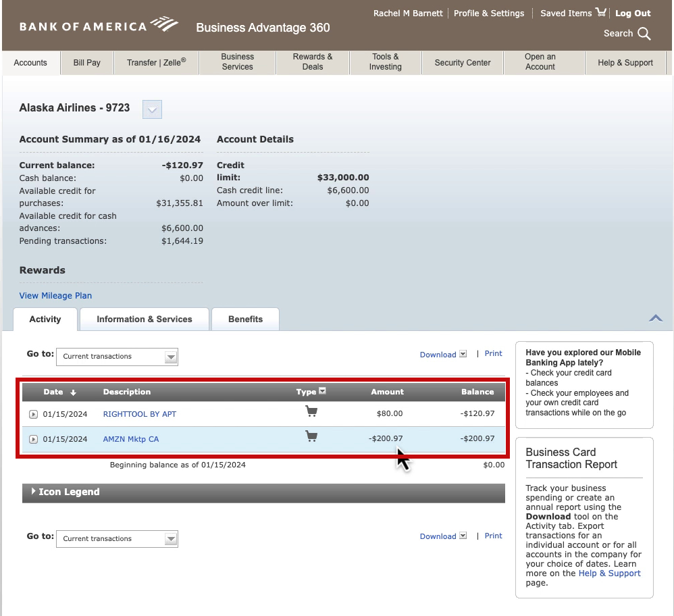674x616 pixels.
Task: Click the Search label in header
Action: 618,34
